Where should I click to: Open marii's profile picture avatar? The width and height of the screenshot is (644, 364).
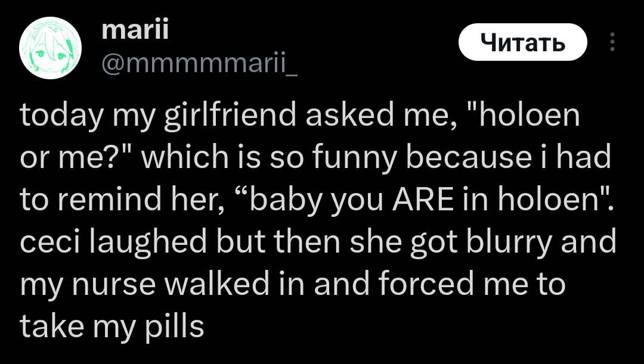point(50,48)
